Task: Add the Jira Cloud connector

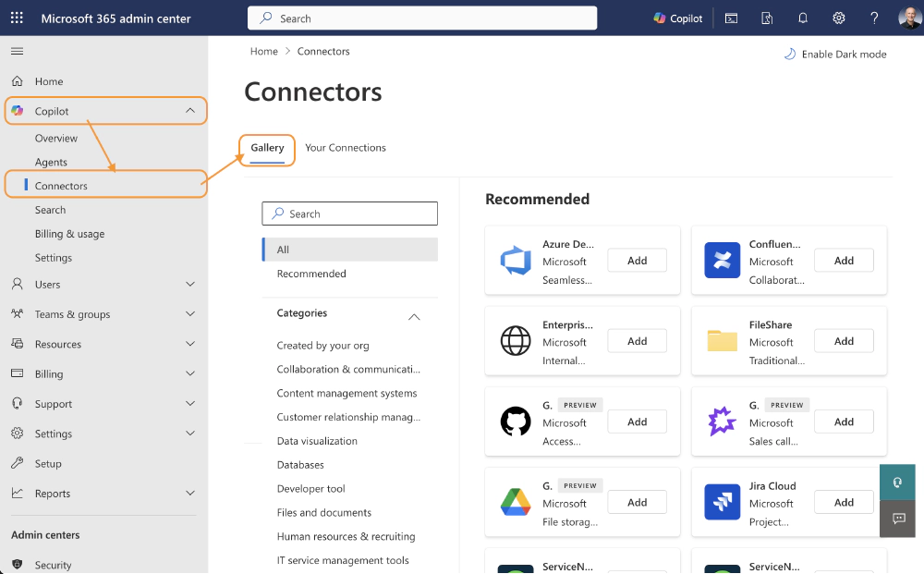Action: (844, 503)
